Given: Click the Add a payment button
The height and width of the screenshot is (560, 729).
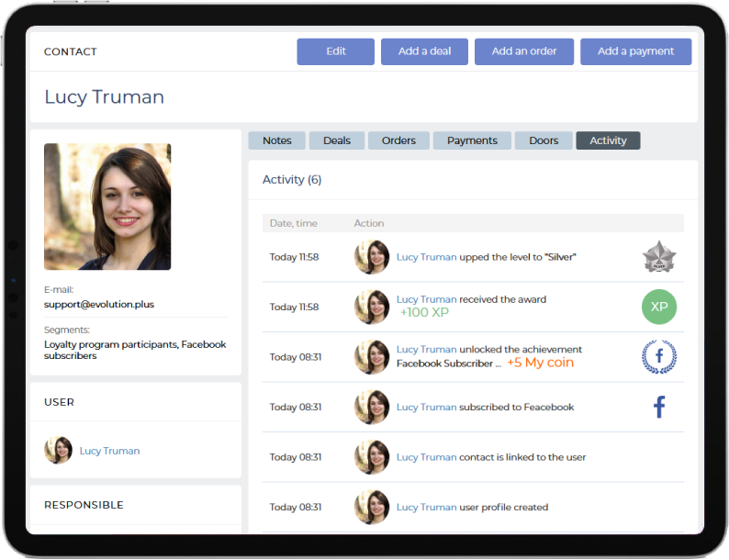Looking at the screenshot, I should (635, 51).
